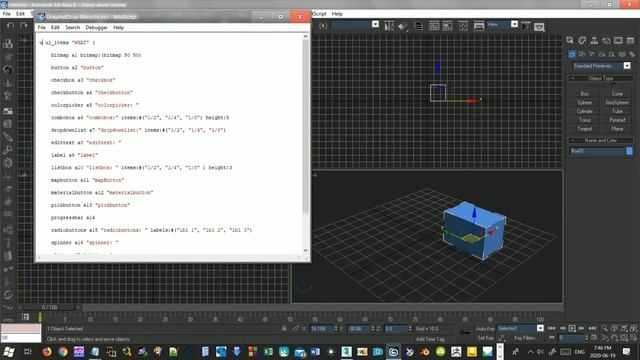Switch to the Display command panel tab

tap(618, 40)
